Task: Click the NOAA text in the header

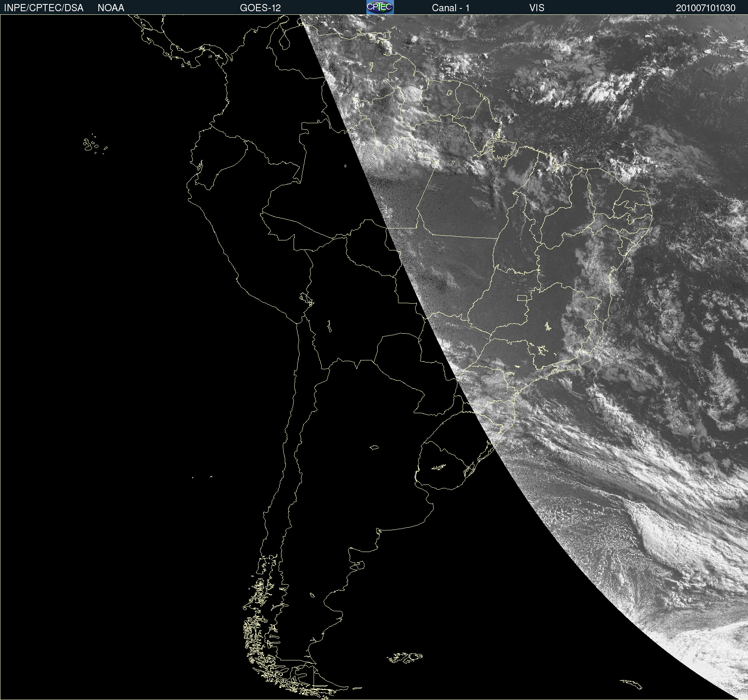Action: (111, 8)
